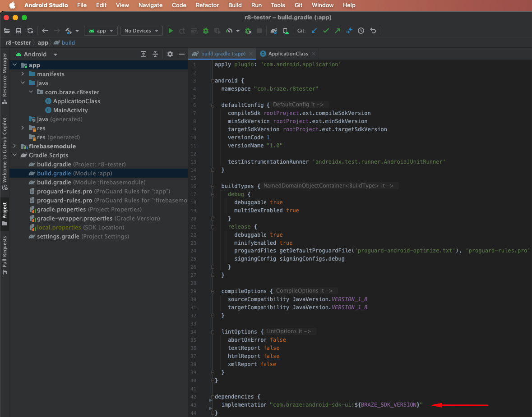Screen dimensions: 532x417
Task: Navigate back with the left arrow
Action: pyautogui.click(x=45, y=31)
